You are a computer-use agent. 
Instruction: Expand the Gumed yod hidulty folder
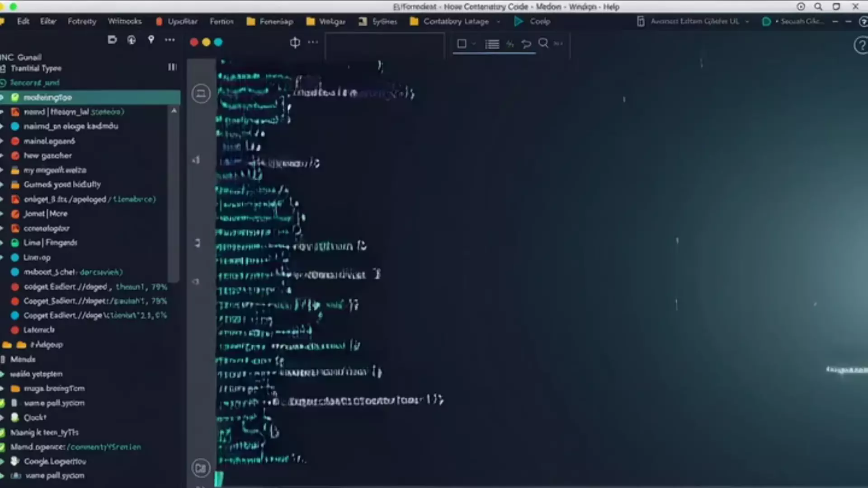coord(2,184)
